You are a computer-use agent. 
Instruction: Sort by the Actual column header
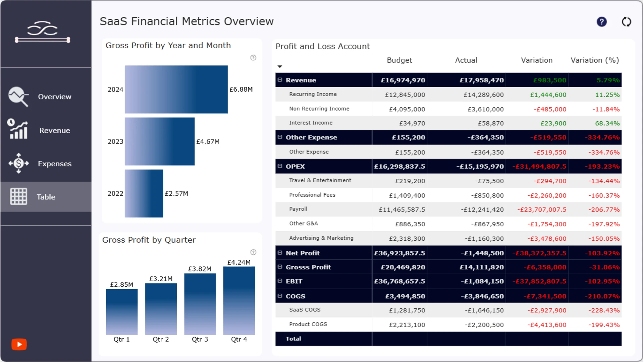point(466,60)
